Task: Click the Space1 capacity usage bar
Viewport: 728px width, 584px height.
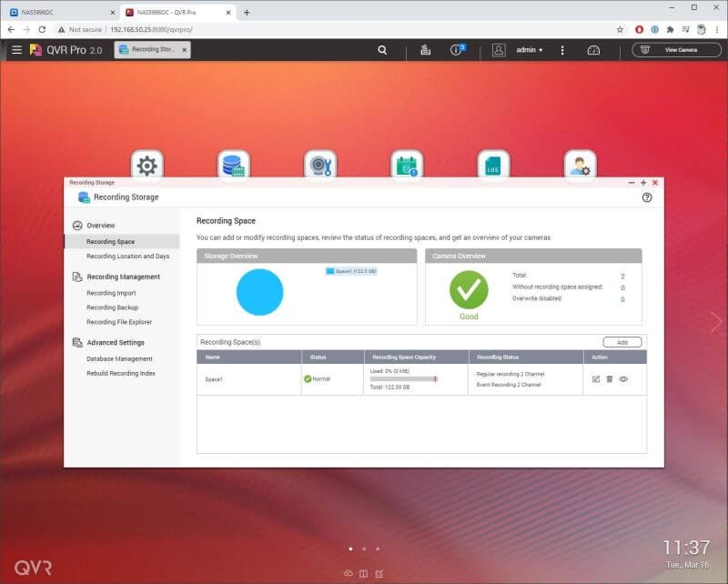Action: coord(403,378)
